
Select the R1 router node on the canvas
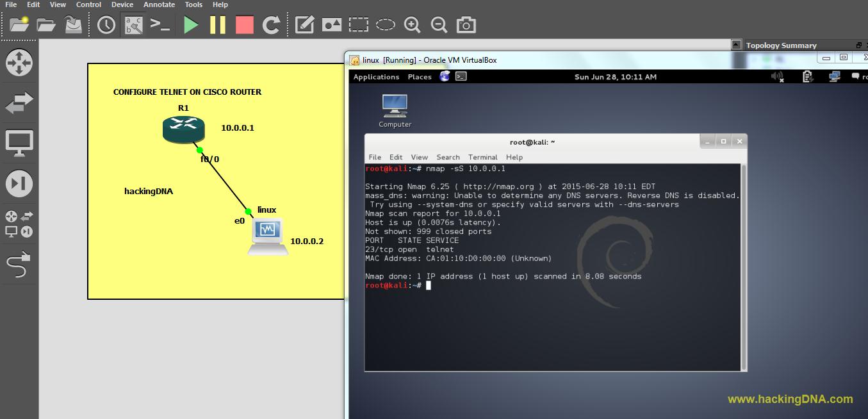[x=183, y=129]
